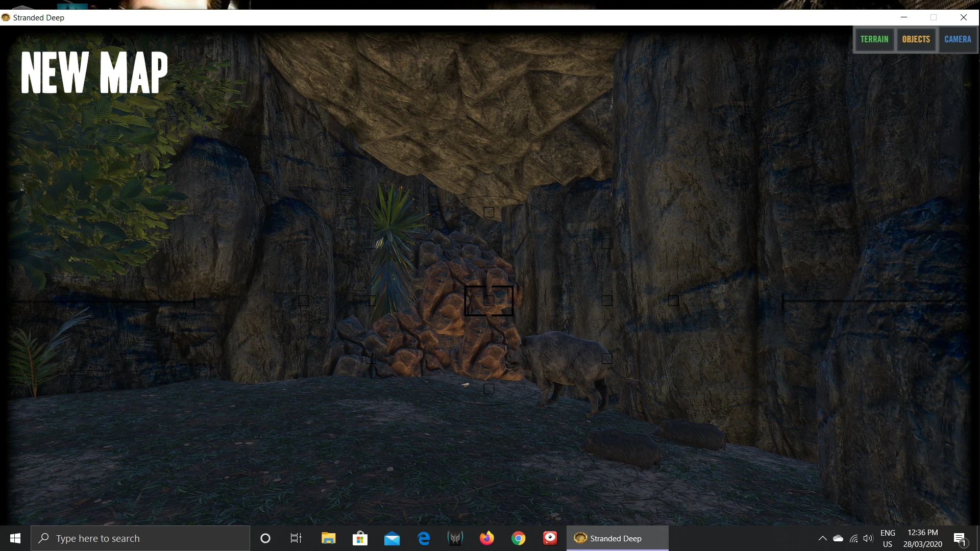Show hidden system tray icons
Viewport: 980px width, 551px height.
(823, 538)
